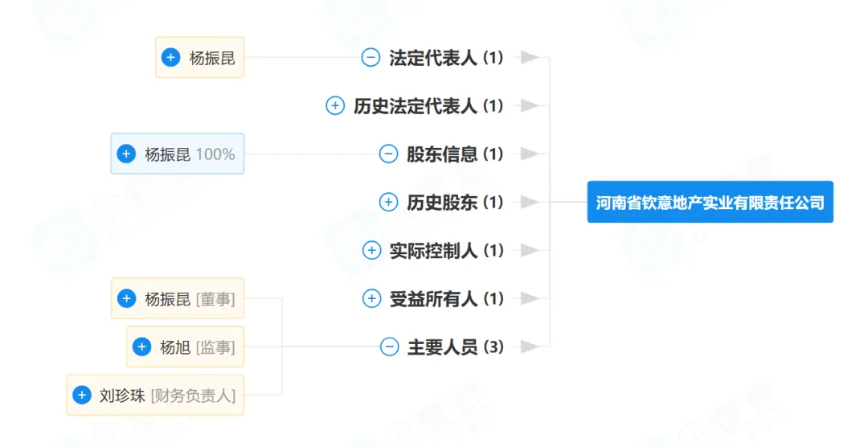
Task: Expand the 受益所有人 node
Action: 371,298
